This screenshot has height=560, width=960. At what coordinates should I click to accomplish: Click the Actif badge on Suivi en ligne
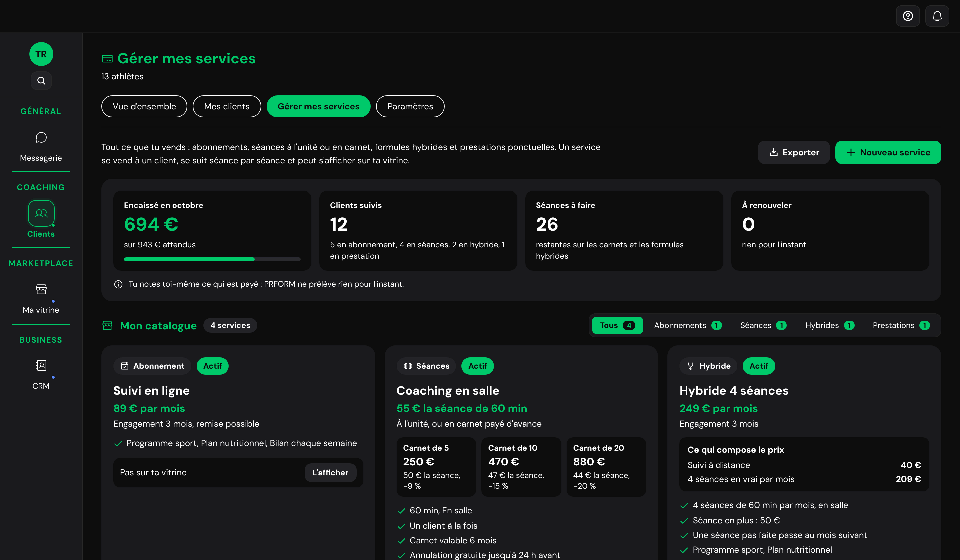tap(213, 366)
